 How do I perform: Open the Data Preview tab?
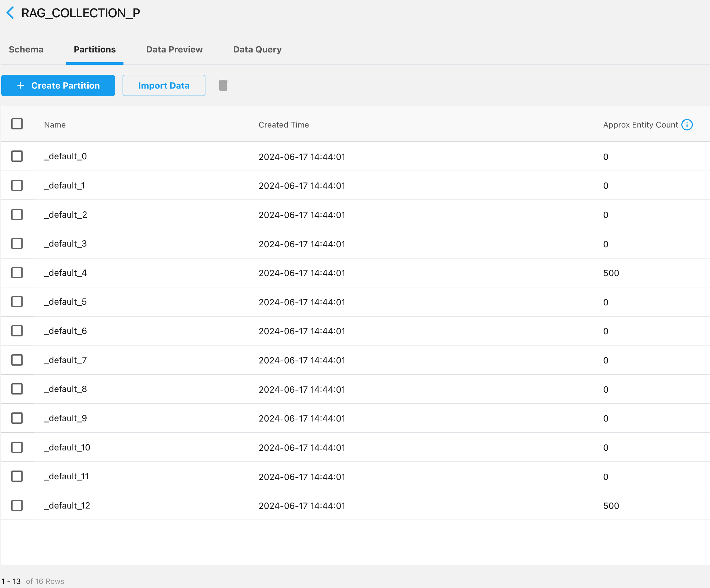point(174,49)
